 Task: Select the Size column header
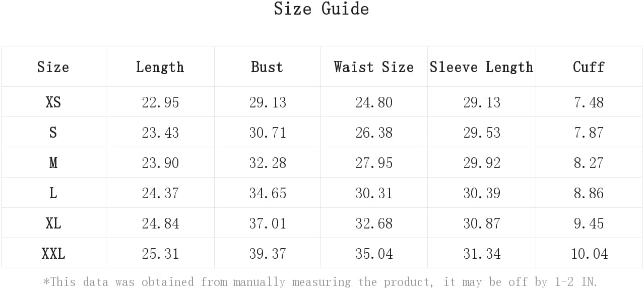point(53,67)
